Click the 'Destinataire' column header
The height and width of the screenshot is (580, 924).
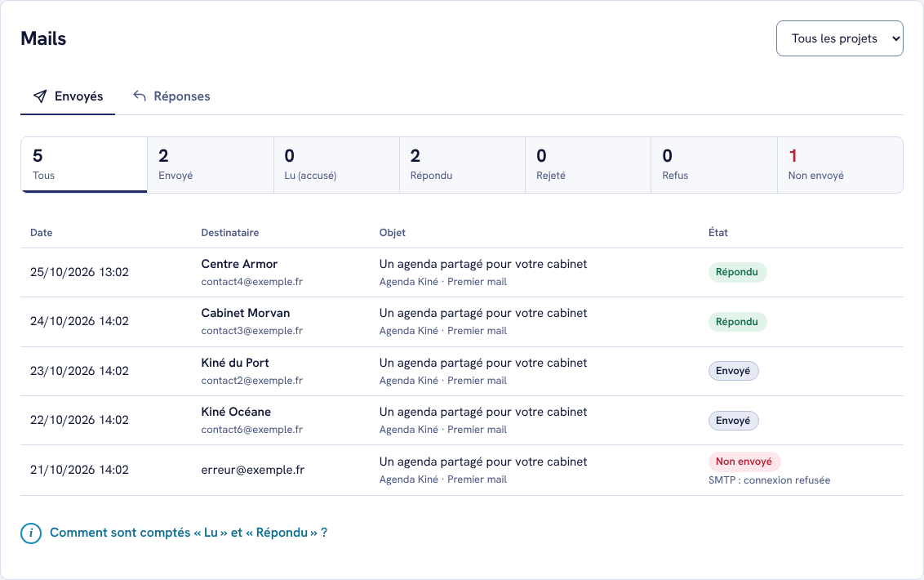pos(230,233)
